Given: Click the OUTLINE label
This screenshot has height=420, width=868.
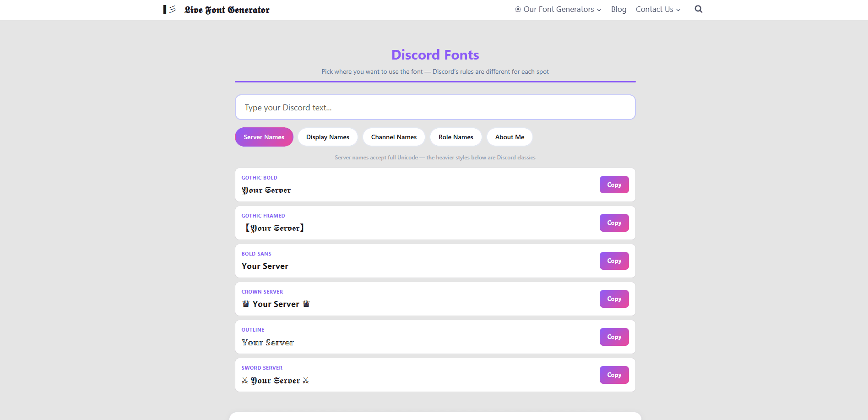Looking at the screenshot, I should (x=253, y=330).
